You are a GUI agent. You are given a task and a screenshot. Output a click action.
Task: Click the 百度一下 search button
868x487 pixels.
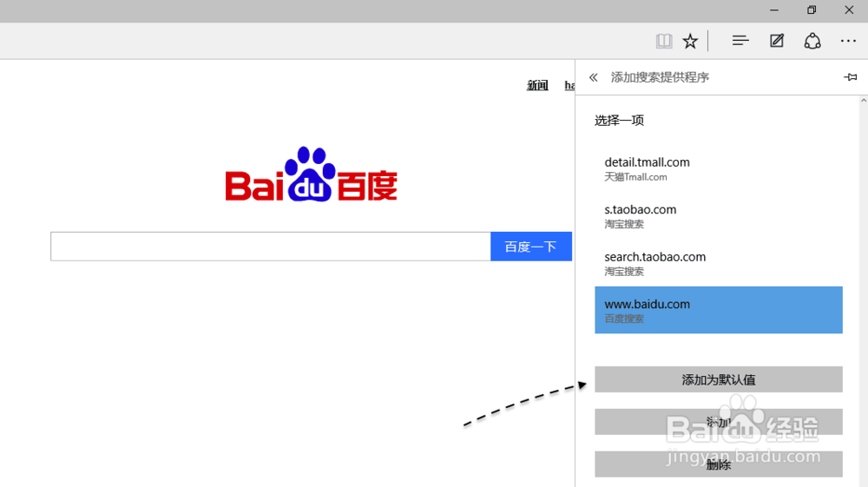point(531,247)
